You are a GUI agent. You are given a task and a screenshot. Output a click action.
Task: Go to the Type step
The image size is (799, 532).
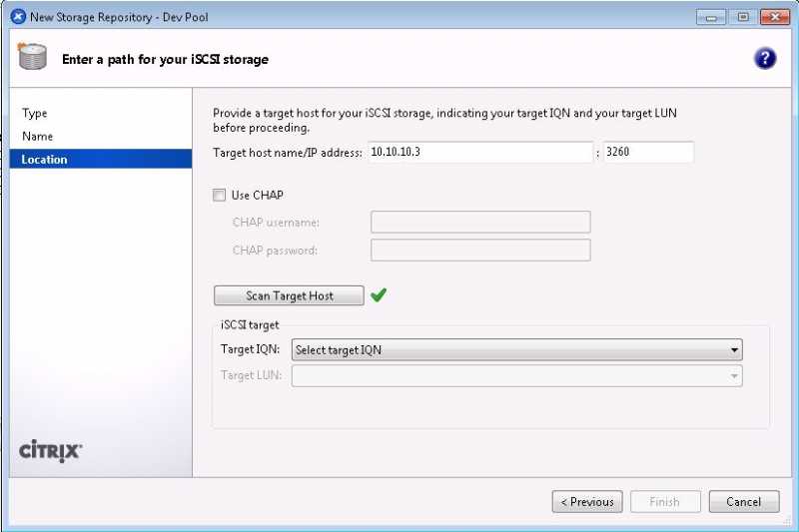coord(35,114)
